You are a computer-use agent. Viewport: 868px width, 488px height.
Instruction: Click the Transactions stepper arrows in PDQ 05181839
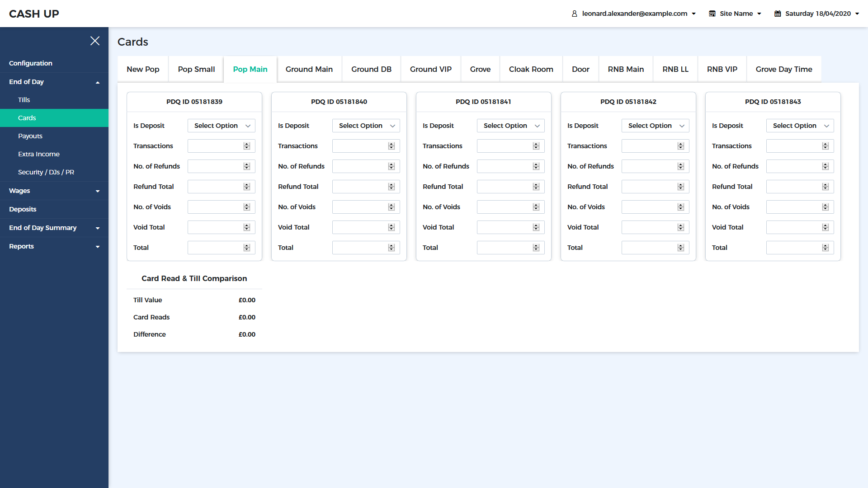pos(247,146)
